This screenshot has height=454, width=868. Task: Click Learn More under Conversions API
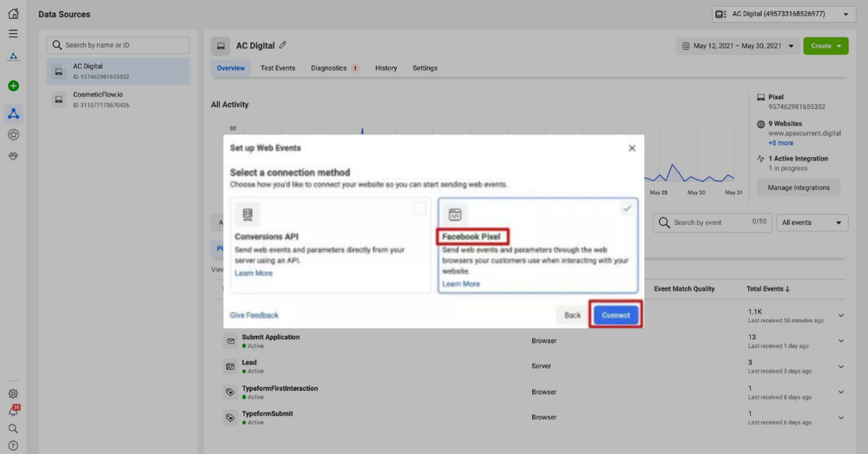tap(253, 273)
